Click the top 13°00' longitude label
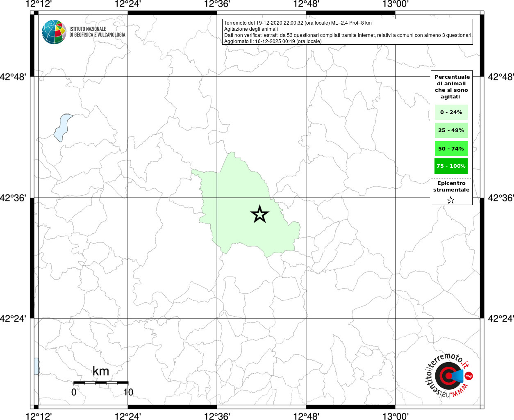Image resolution: width=514 pixels, height=420 pixels. pyautogui.click(x=396, y=4)
